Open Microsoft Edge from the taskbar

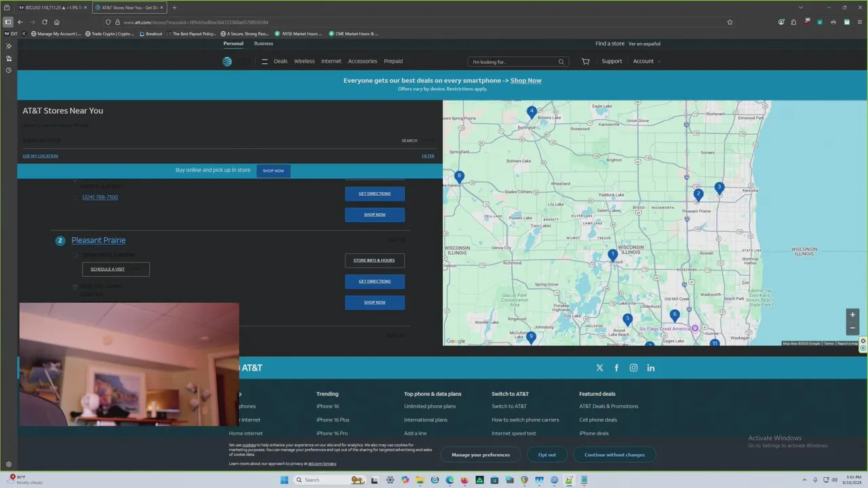click(450, 480)
